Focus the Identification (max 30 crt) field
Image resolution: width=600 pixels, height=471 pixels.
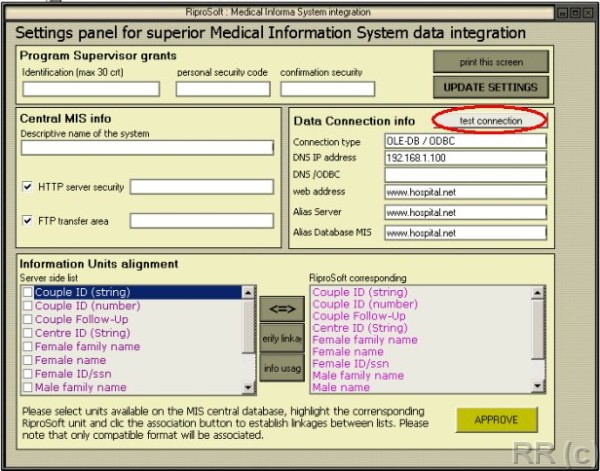click(91, 89)
